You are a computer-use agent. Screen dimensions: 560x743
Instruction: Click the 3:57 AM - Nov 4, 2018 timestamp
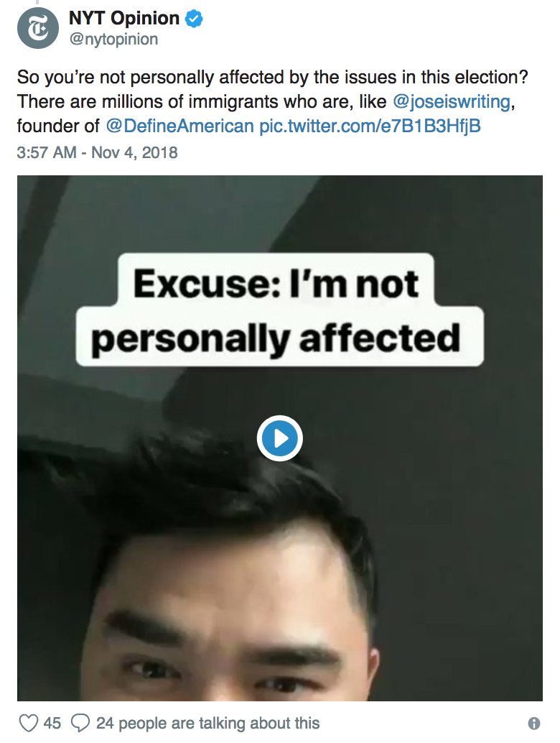(x=97, y=152)
